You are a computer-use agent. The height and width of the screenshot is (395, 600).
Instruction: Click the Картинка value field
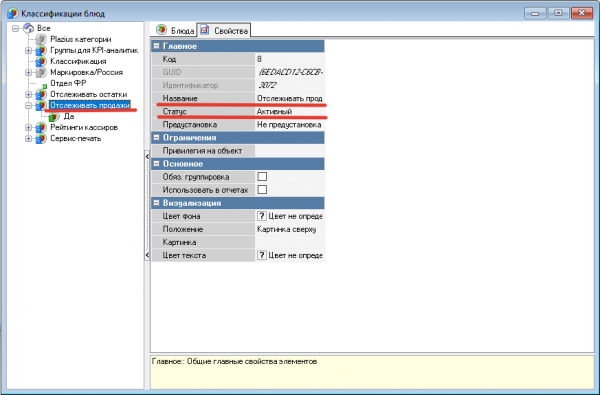[x=290, y=242]
